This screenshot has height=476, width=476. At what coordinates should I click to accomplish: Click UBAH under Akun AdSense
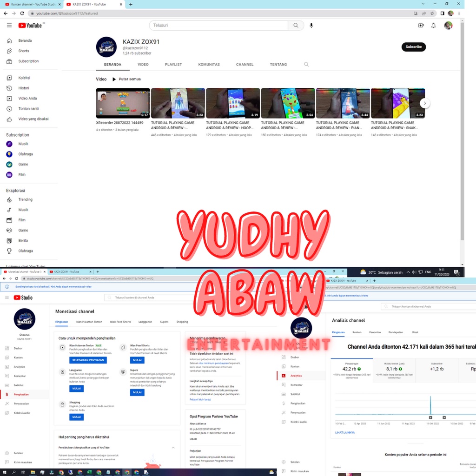pyautogui.click(x=193, y=439)
